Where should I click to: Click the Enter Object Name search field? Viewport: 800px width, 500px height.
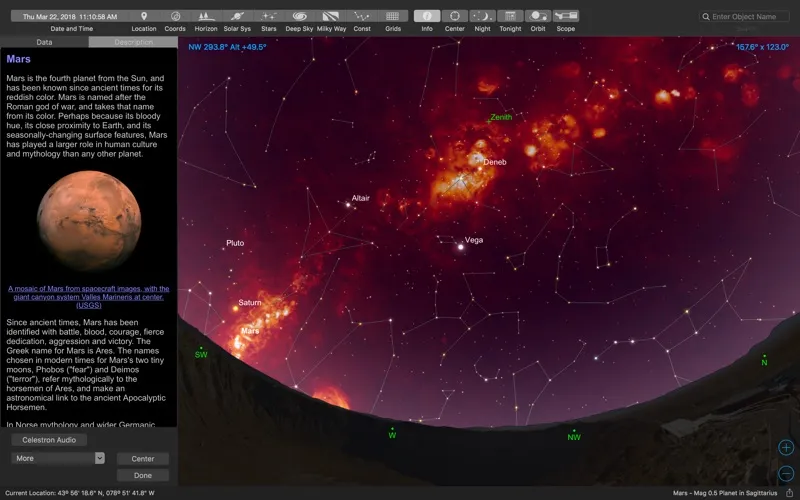750,17
